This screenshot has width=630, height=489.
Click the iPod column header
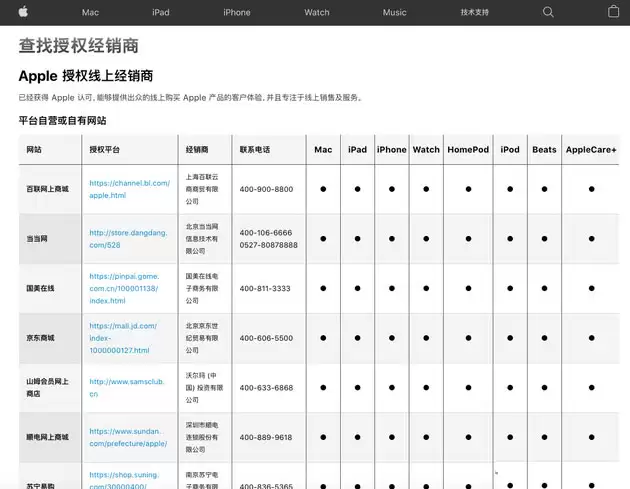coord(510,149)
